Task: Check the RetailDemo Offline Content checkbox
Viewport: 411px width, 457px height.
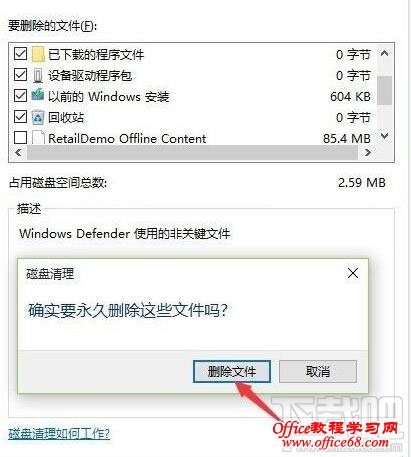Action: [20, 137]
